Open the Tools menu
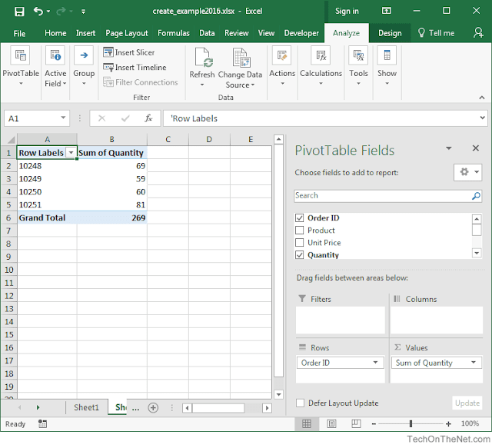 358,66
